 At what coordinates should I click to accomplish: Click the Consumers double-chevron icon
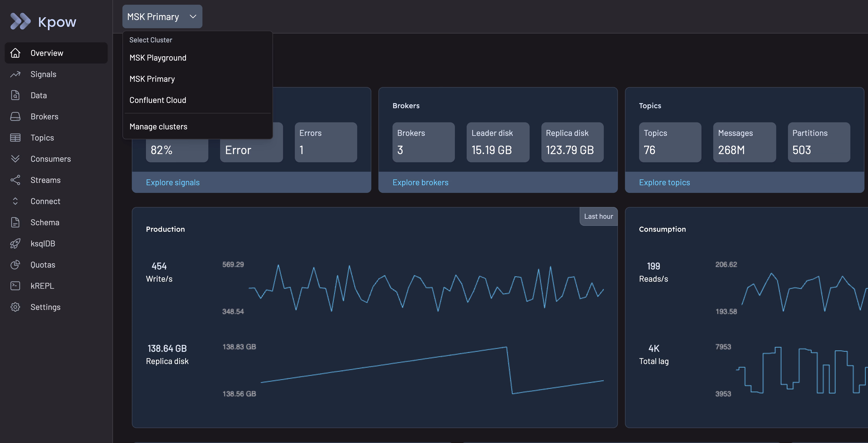15,159
